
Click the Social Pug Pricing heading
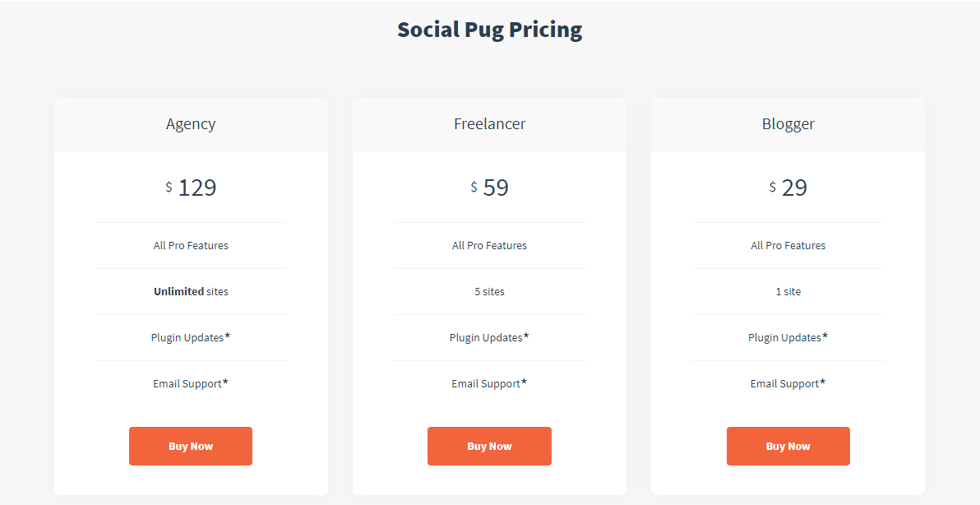click(490, 29)
